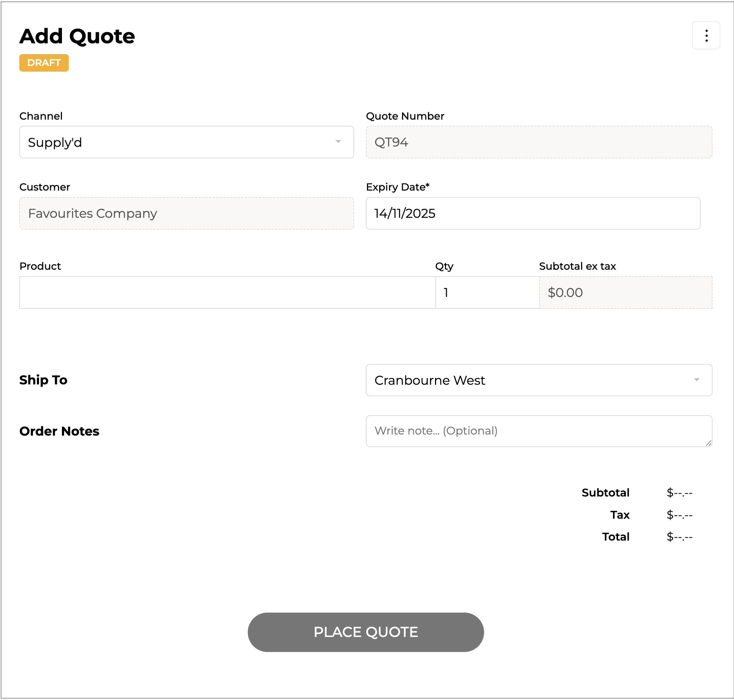Screen dimensions: 734x700
Task: Click into the Product input field
Action: click(227, 293)
